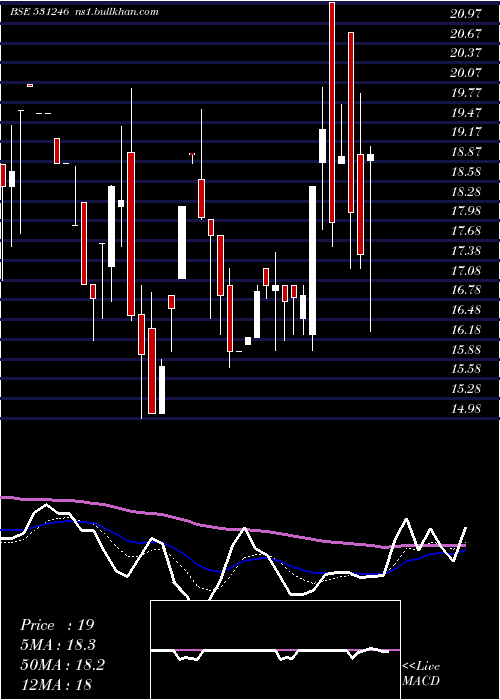The width and height of the screenshot is (500, 700).
Task: Select the 17.08 price axis label
Action: 466,271
